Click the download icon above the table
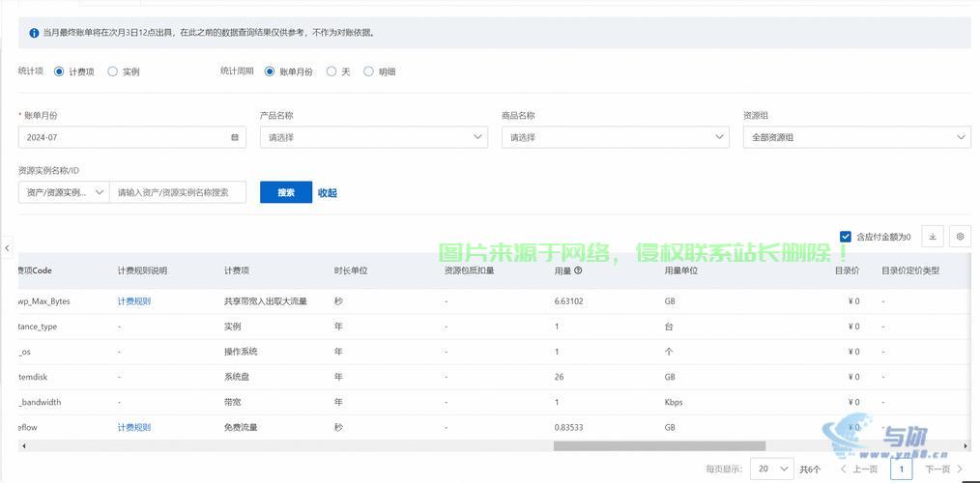Image resolution: width=980 pixels, height=483 pixels. 933,237
